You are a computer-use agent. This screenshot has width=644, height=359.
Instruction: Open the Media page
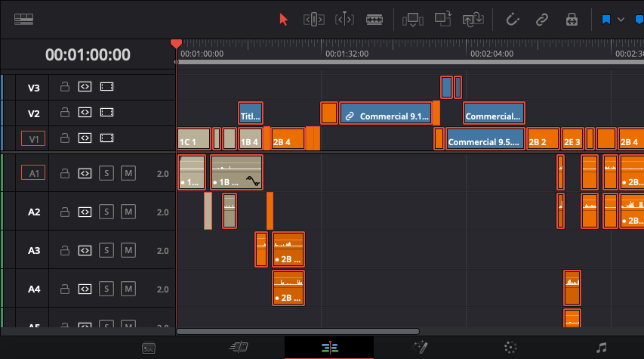tap(149, 348)
